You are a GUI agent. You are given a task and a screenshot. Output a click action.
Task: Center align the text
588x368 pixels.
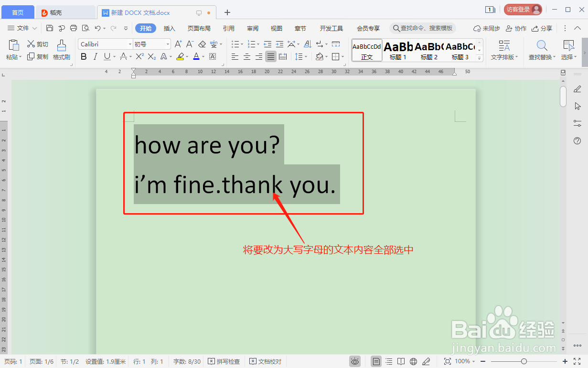[x=247, y=56]
